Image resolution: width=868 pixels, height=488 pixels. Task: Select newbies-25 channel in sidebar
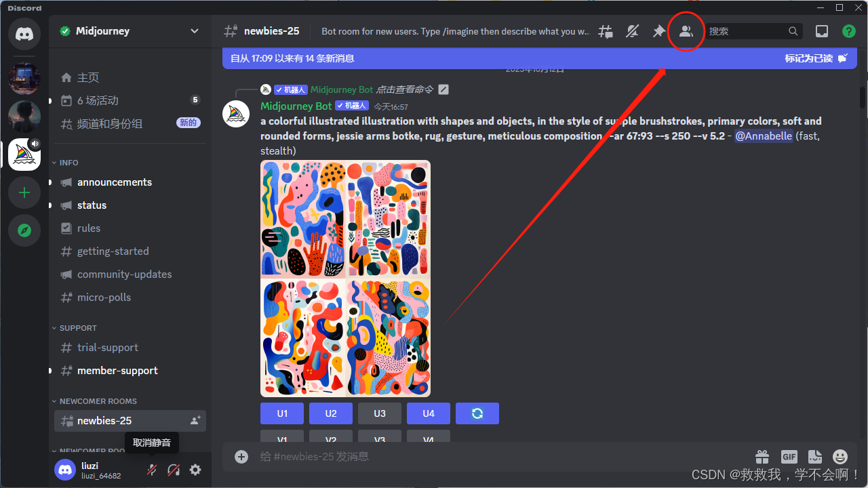pyautogui.click(x=130, y=421)
